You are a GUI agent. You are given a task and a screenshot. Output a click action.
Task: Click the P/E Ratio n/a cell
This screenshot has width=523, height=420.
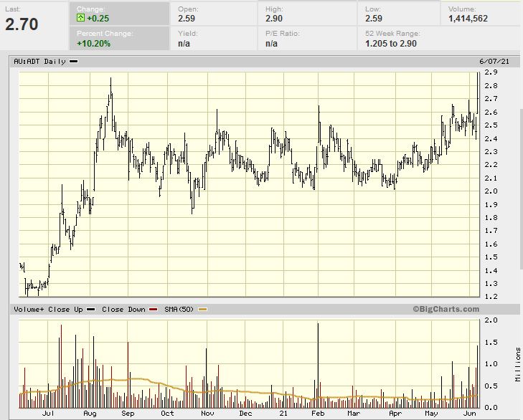(x=271, y=44)
